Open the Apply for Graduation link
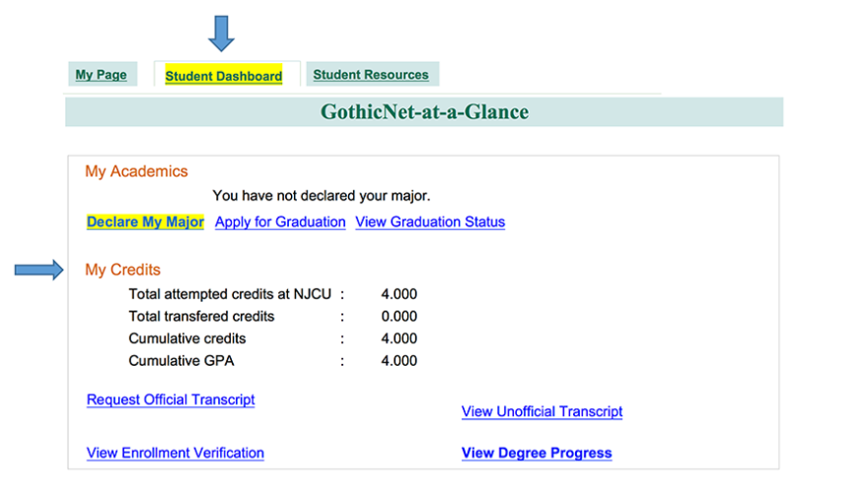Screen dimensions: 868x493 pyautogui.click(x=280, y=222)
